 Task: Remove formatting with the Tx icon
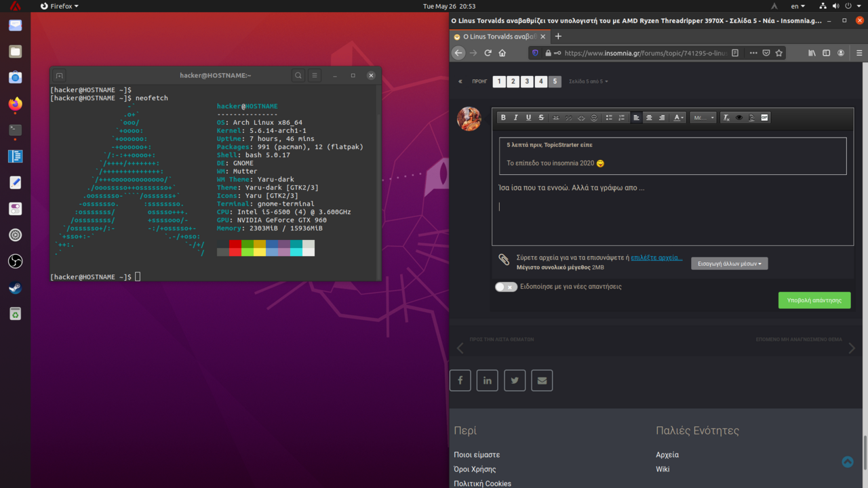(726, 117)
